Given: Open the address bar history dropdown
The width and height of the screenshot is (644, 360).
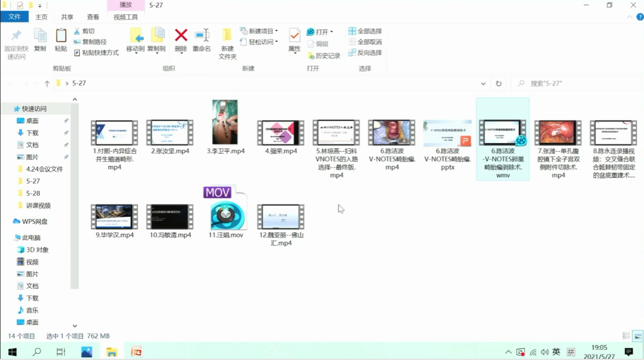Looking at the screenshot, I should coord(483,84).
